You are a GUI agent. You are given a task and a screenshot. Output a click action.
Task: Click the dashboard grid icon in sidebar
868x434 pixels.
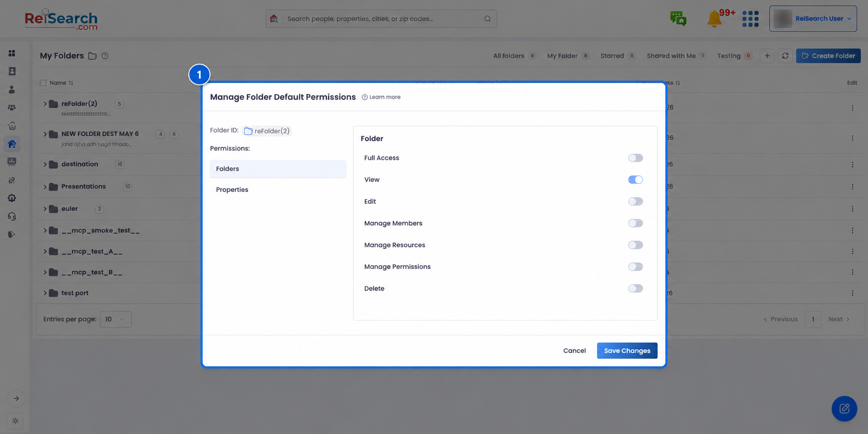(12, 53)
